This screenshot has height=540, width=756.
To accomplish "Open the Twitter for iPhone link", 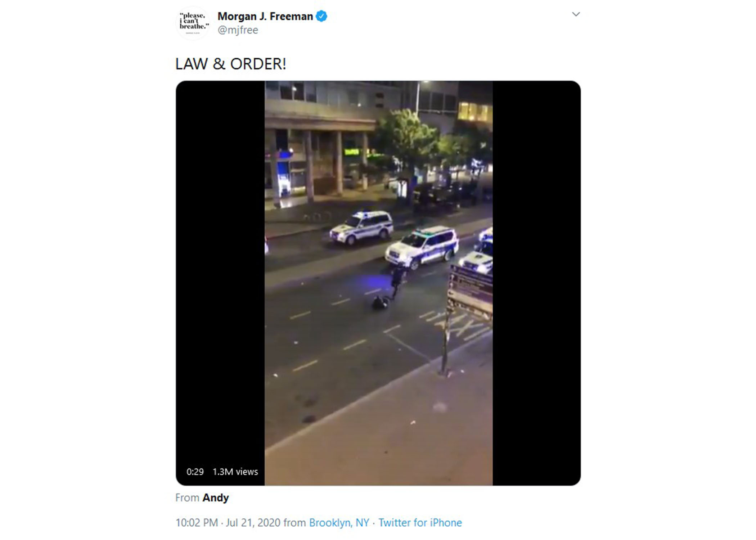I will click(x=420, y=522).
